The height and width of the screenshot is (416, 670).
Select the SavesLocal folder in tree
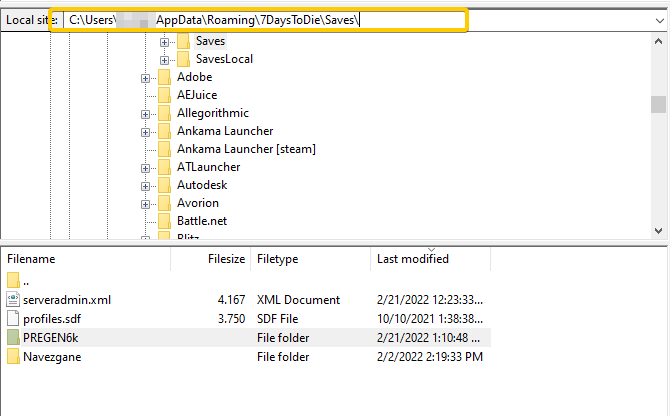click(x=224, y=59)
